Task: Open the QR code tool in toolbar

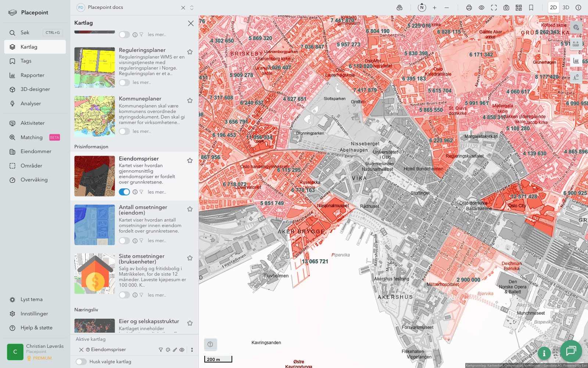Action: tap(519, 8)
